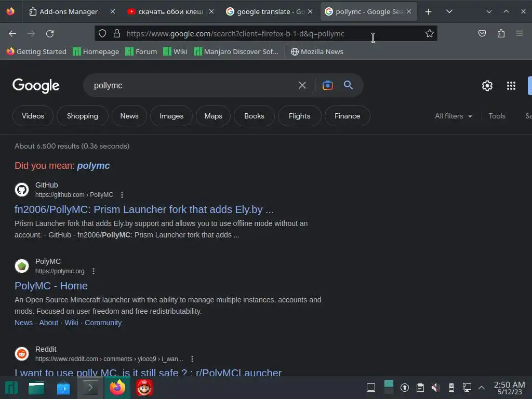This screenshot has height=399, width=532.
Task: Open the terminal from the taskbar
Action: click(x=90, y=388)
